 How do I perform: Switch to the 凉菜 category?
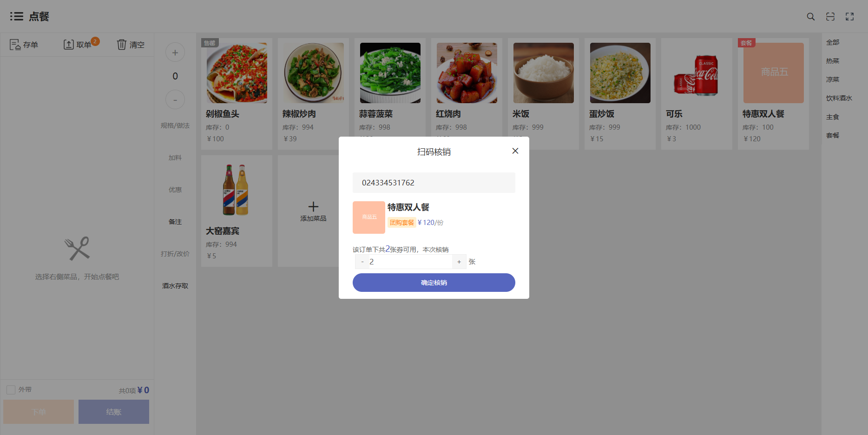(x=832, y=79)
